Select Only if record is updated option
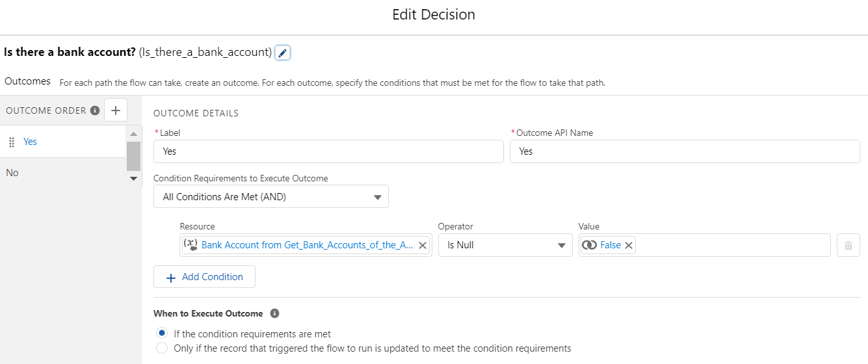This screenshot has height=364, width=868. (x=163, y=348)
